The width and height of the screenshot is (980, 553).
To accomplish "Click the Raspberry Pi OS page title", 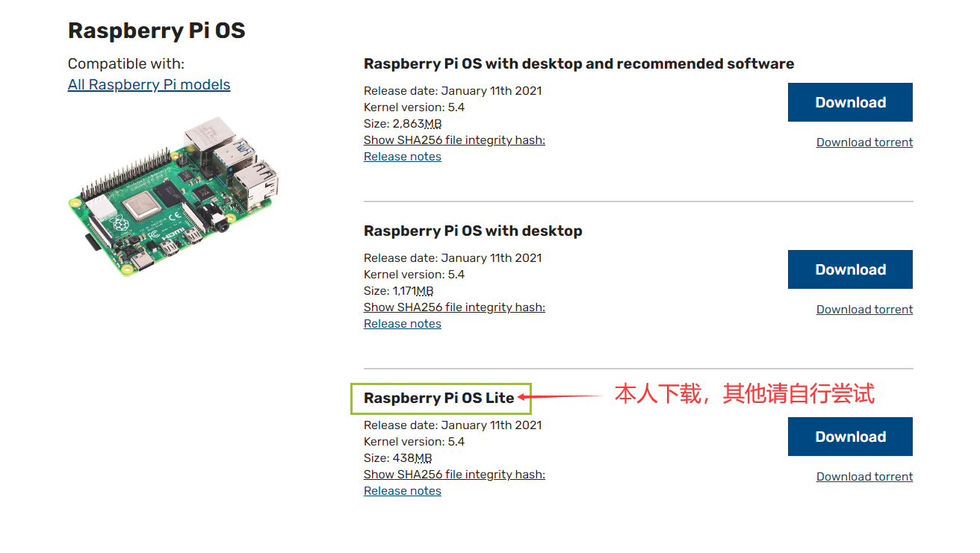I will tap(156, 31).
